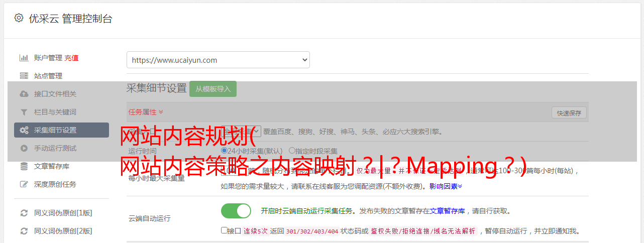Select the 24小时采集(默认) radio button
The image size is (644, 243).
pyautogui.click(x=224, y=150)
